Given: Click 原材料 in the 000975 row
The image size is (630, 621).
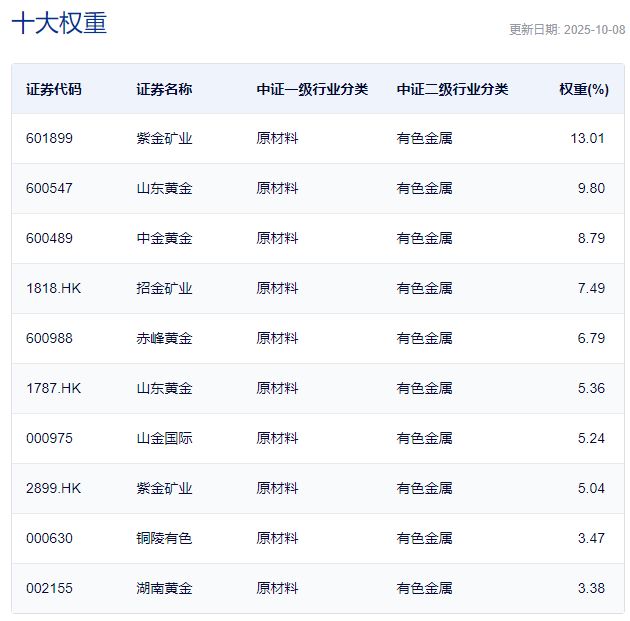Looking at the screenshot, I should pyautogui.click(x=278, y=438).
